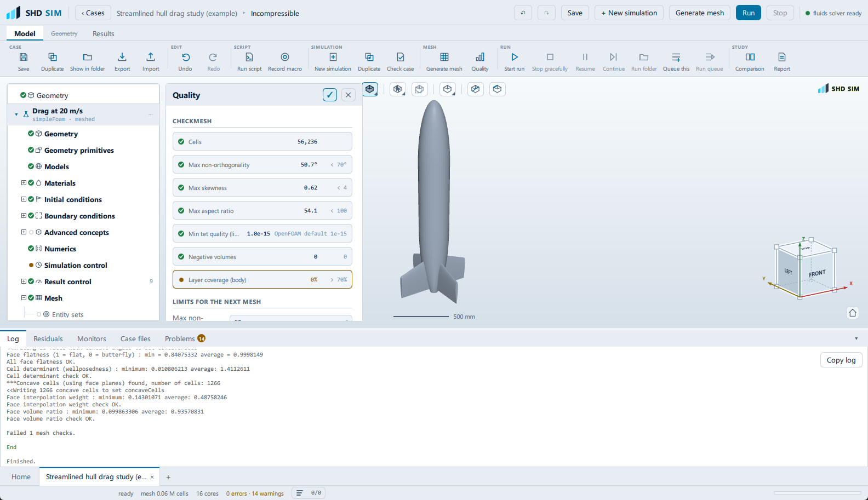Close the Quality panel
This screenshot has height=500, width=868.
pyautogui.click(x=348, y=95)
